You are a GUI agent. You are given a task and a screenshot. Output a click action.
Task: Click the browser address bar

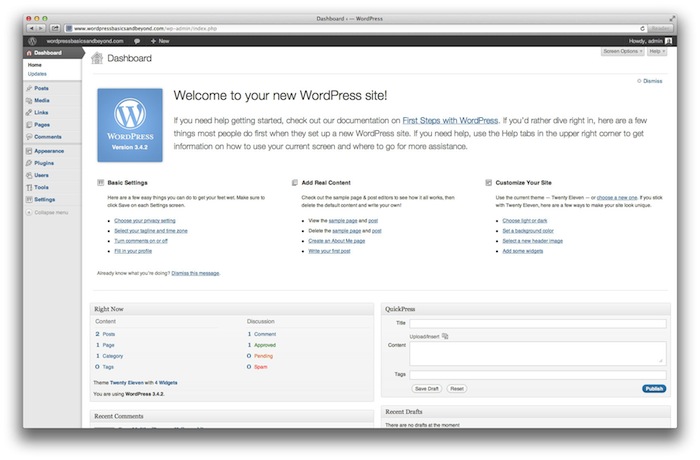point(355,28)
